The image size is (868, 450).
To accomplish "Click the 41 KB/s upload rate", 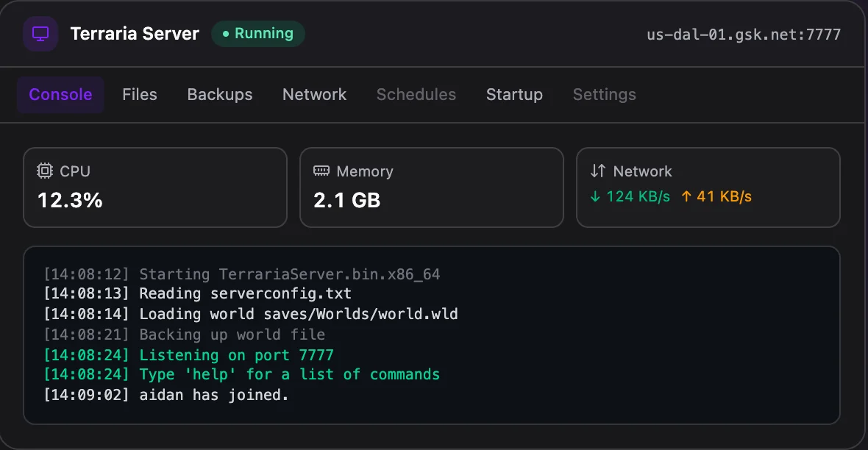I will pos(724,196).
